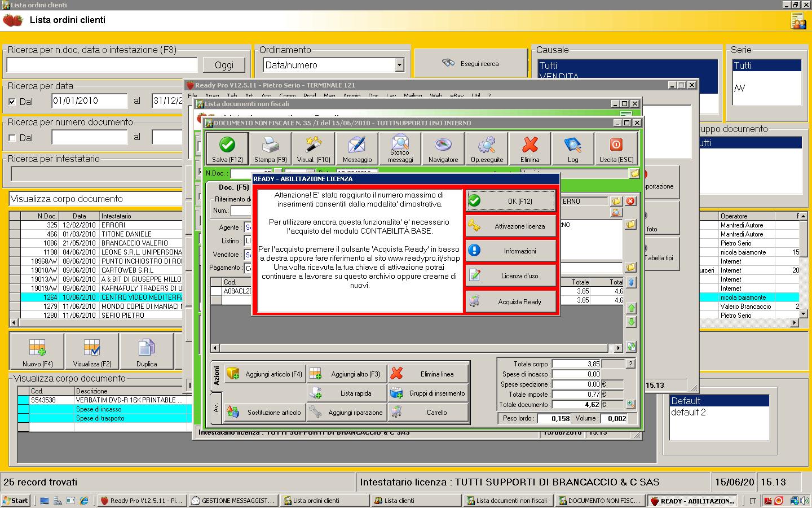Click the document rows grid horizontal scrollbar
Image resolution: width=812 pixels, height=508 pixels.
[417, 348]
